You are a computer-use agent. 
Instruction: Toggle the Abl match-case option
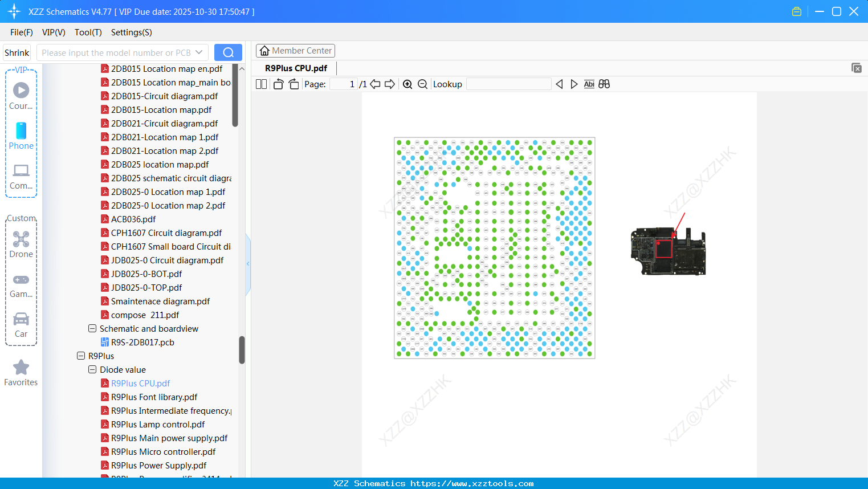click(x=589, y=84)
